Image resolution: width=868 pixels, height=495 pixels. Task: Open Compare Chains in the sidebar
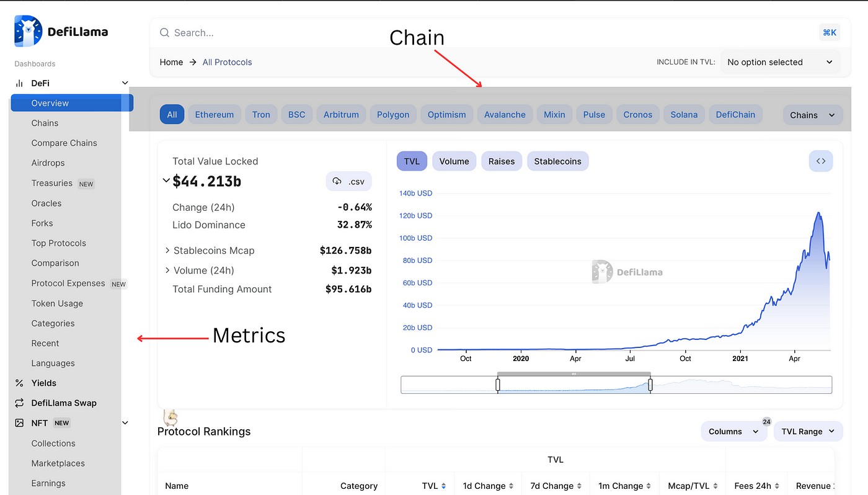tap(64, 143)
